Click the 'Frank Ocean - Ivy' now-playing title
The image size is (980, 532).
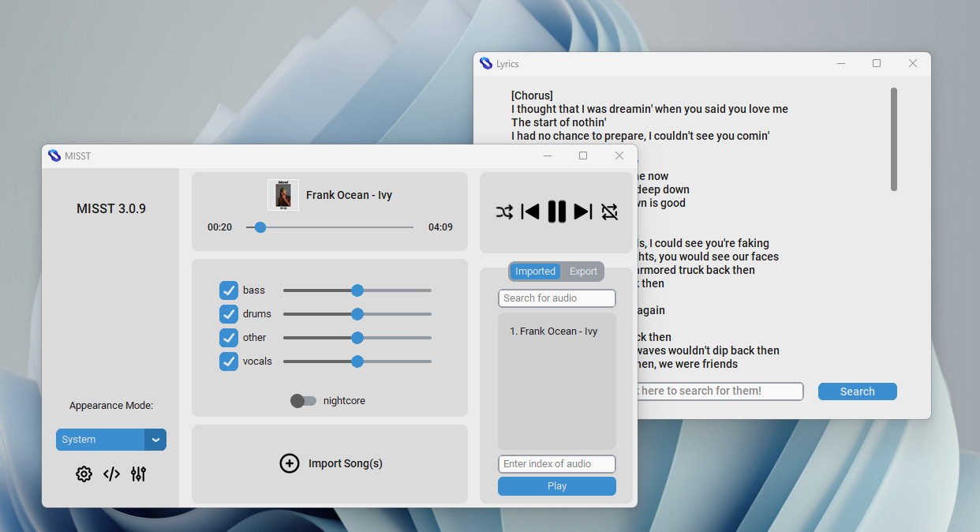(x=349, y=195)
